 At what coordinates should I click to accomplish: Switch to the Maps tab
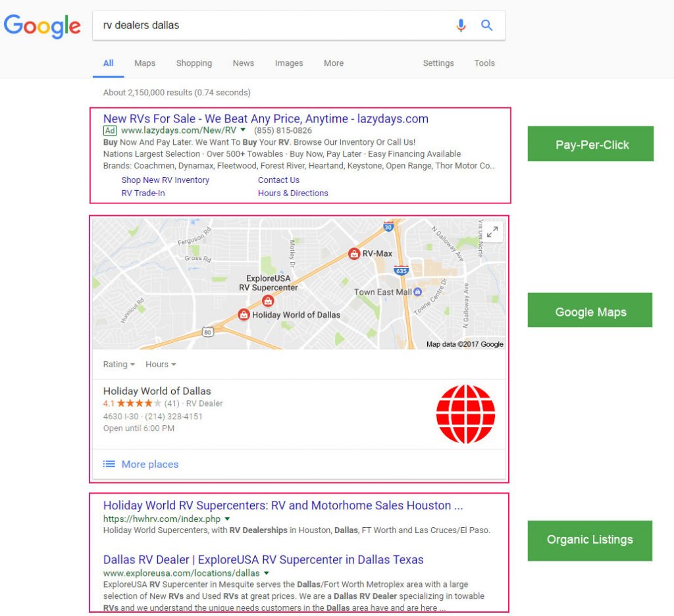click(145, 63)
